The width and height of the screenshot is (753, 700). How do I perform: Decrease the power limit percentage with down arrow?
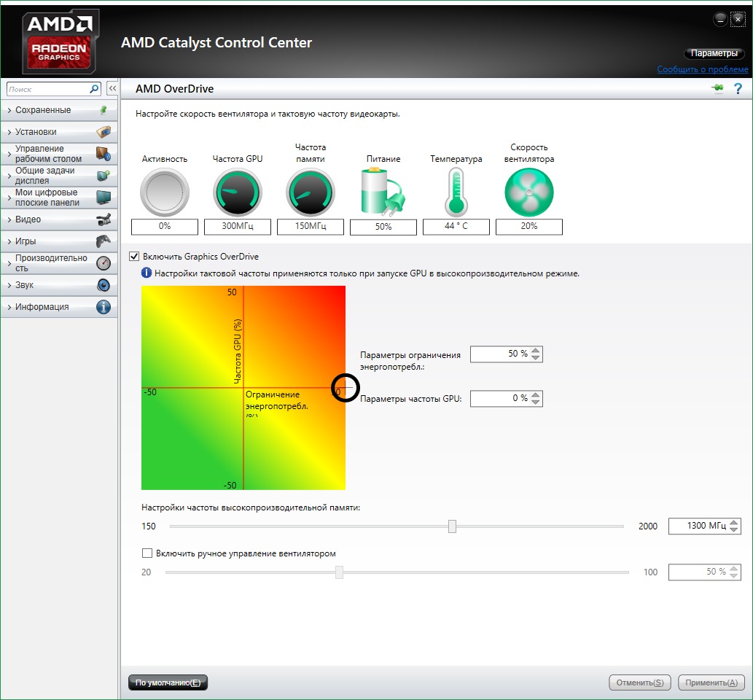(x=536, y=357)
